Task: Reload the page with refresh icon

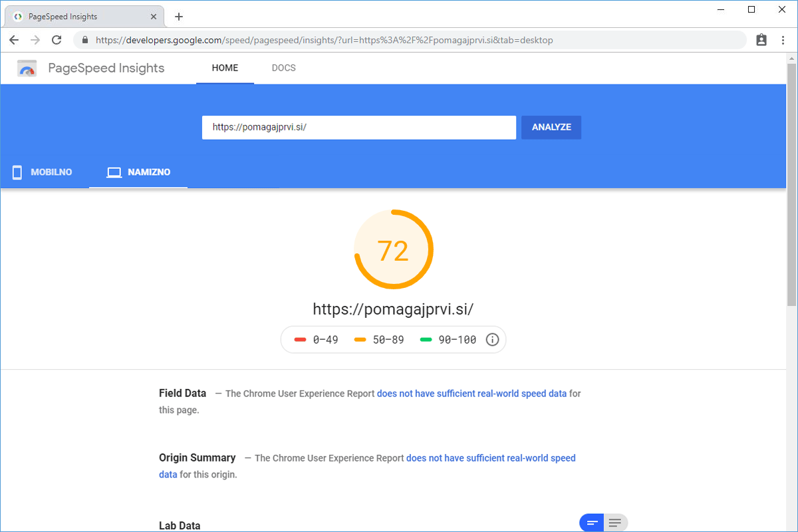Action: [57, 40]
